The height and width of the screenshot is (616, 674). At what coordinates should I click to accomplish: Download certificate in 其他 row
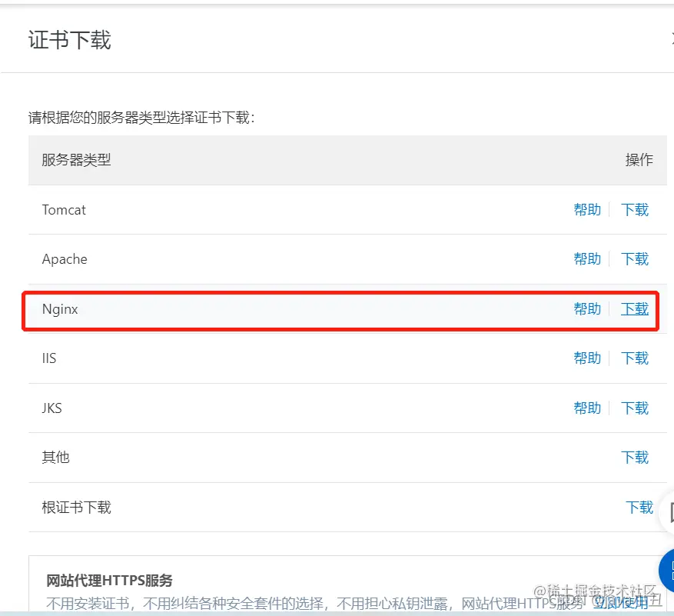click(x=635, y=458)
